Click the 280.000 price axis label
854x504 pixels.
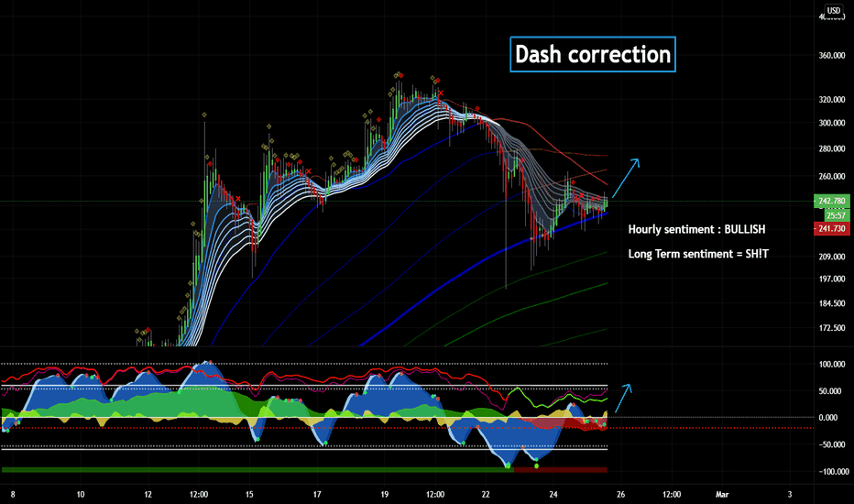[x=832, y=148]
